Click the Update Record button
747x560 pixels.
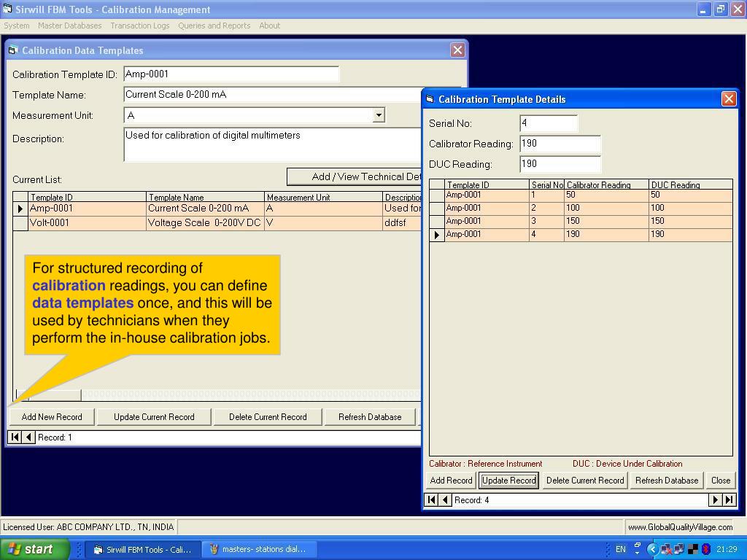[x=508, y=481]
